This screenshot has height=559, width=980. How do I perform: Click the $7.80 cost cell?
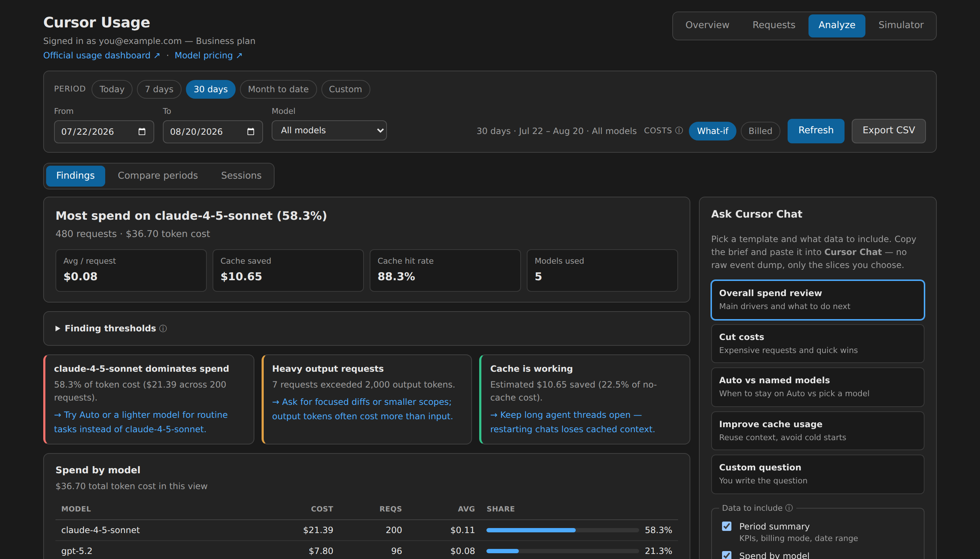tap(321, 551)
